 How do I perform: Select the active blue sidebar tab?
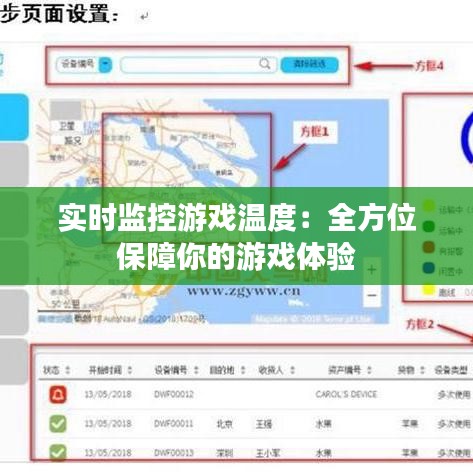14,117
